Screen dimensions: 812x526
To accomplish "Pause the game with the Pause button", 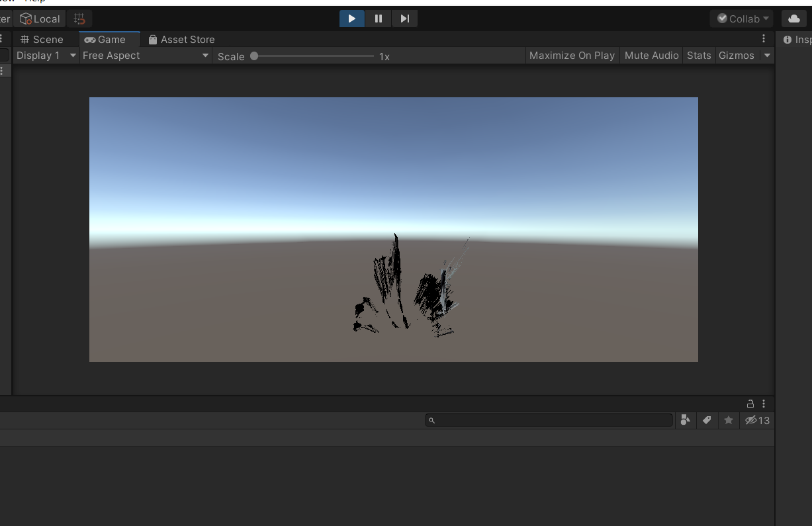I will pos(379,19).
